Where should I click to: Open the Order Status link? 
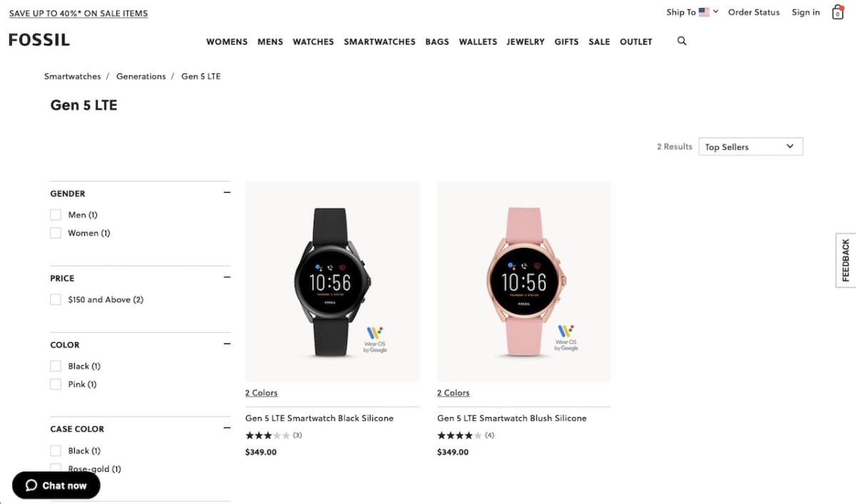(754, 12)
